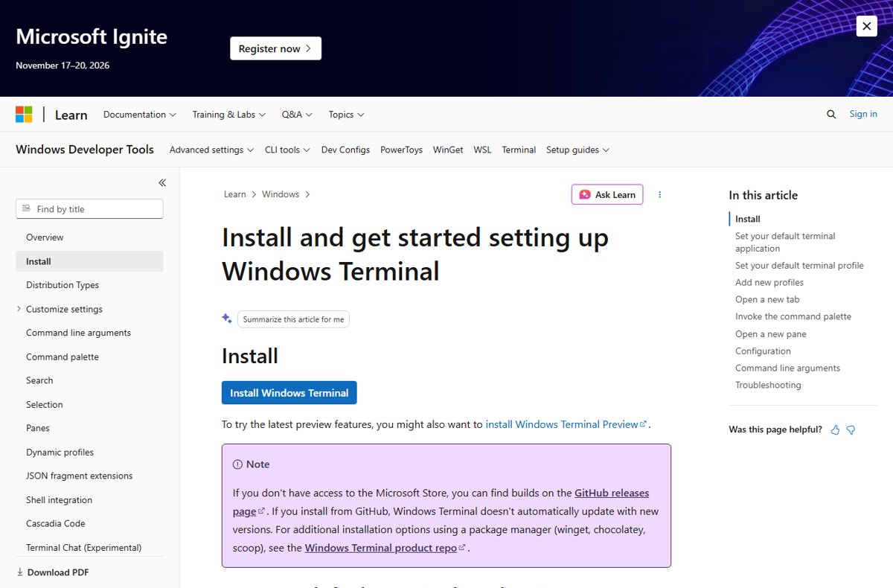893x588 pixels.
Task: Jump to Install in article outline
Action: click(748, 219)
